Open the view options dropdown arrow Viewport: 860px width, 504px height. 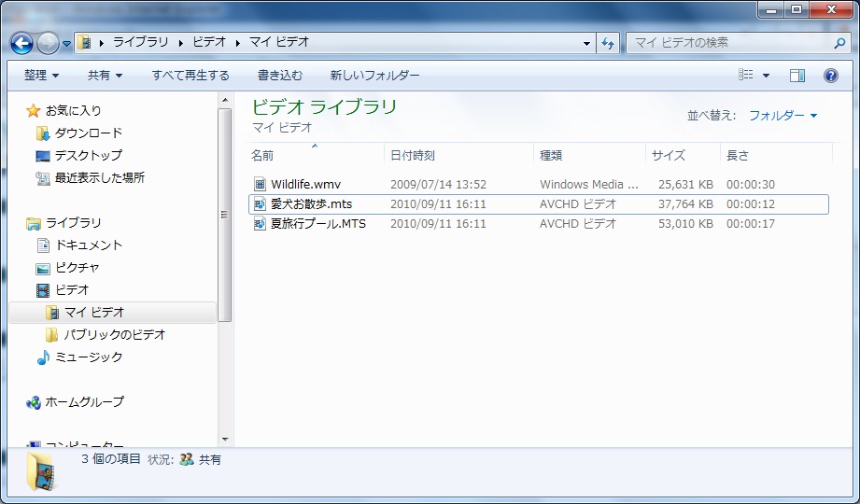click(x=766, y=76)
